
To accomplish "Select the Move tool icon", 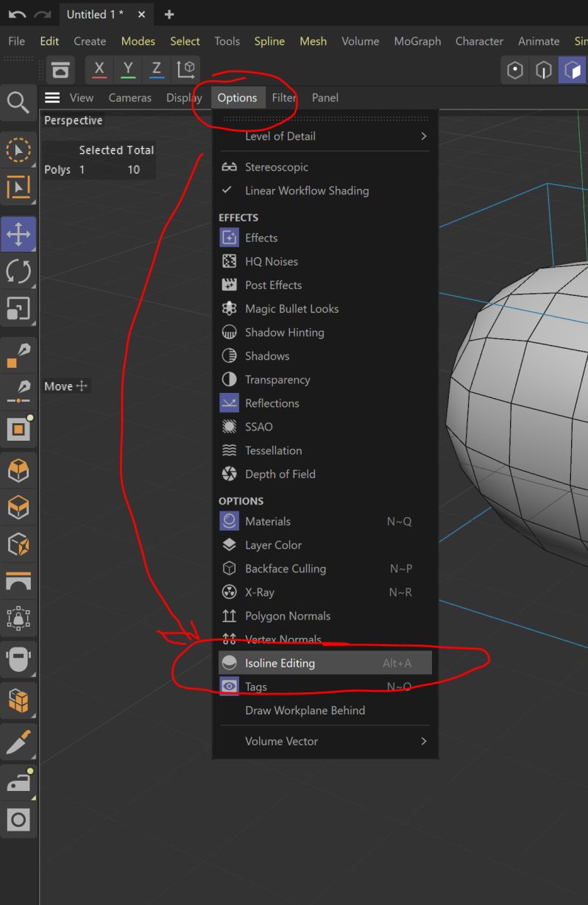I will pos(18,235).
